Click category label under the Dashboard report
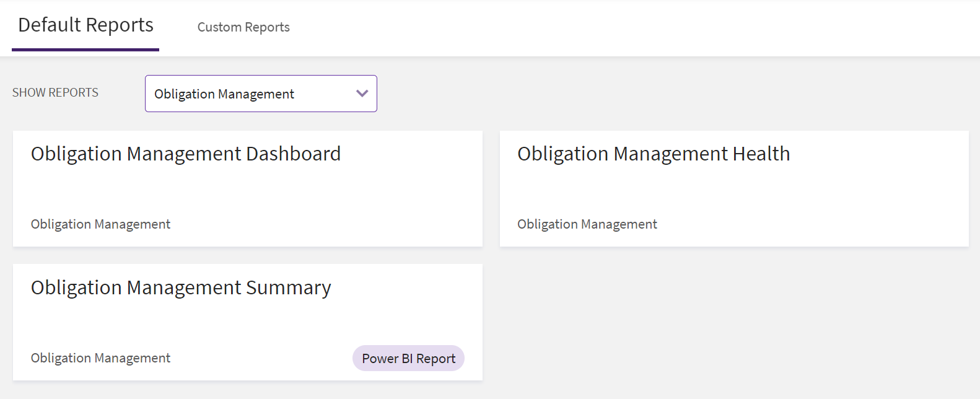This screenshot has width=980, height=399. [x=100, y=224]
